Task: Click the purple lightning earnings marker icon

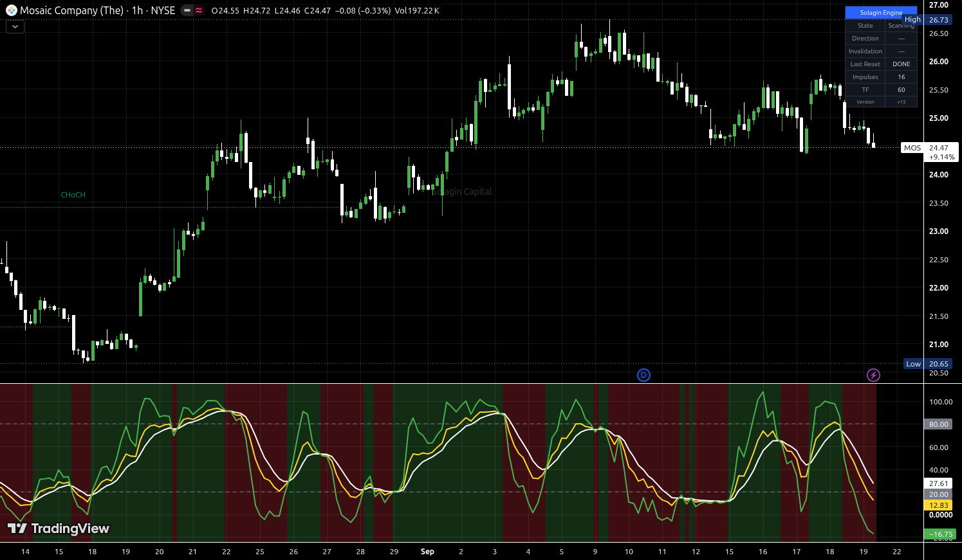Action: tap(873, 375)
